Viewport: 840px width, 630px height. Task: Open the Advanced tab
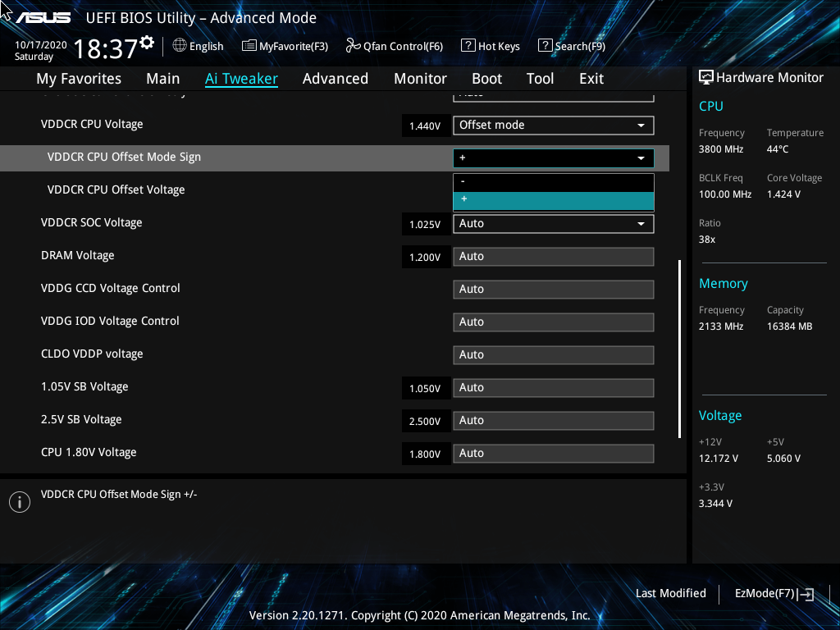[336, 79]
